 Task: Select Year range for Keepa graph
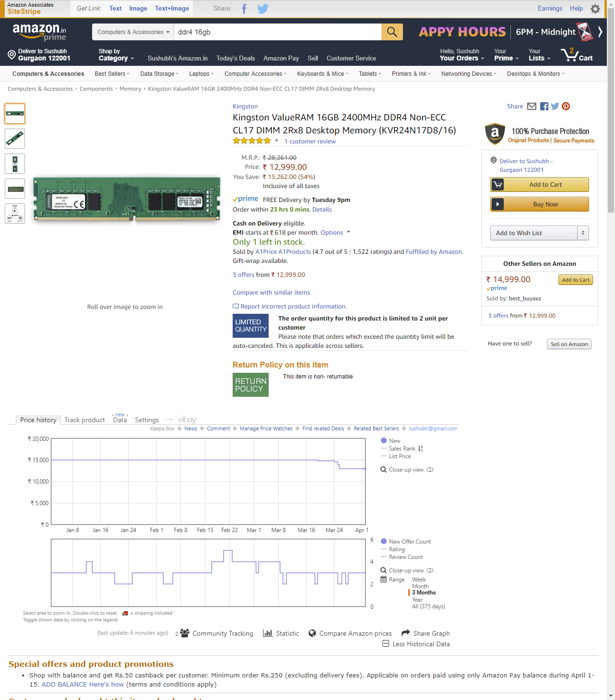[x=417, y=600]
